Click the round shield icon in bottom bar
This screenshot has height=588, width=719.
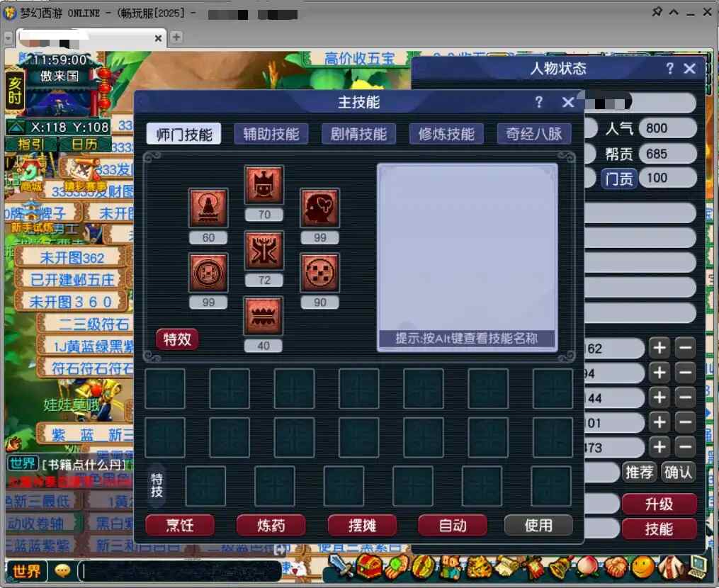(424, 567)
